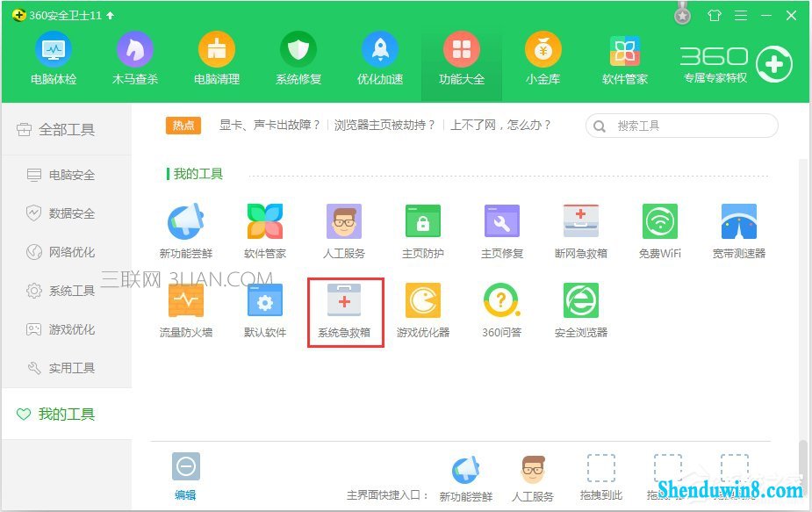Click 新功能尝鲜 in the 主界面快捷入口 bar
812x512 pixels.
(465, 479)
